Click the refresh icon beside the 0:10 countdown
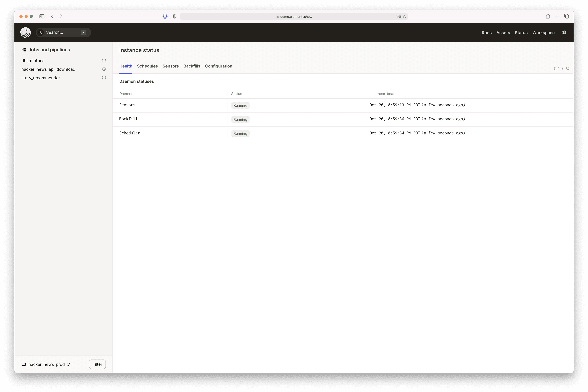 [x=568, y=69]
